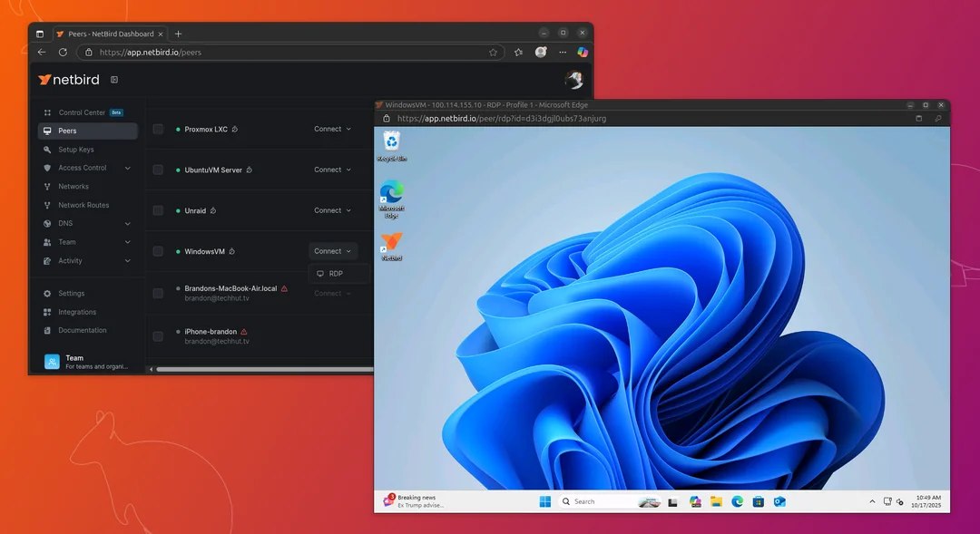Open the NetBird Settings gear

coord(69,293)
